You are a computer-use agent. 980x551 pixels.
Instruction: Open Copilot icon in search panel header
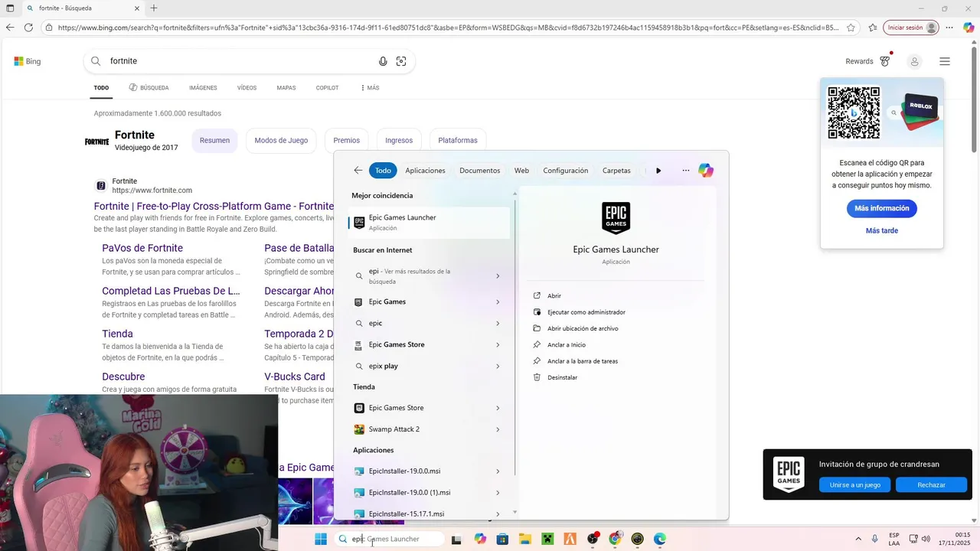tap(706, 171)
